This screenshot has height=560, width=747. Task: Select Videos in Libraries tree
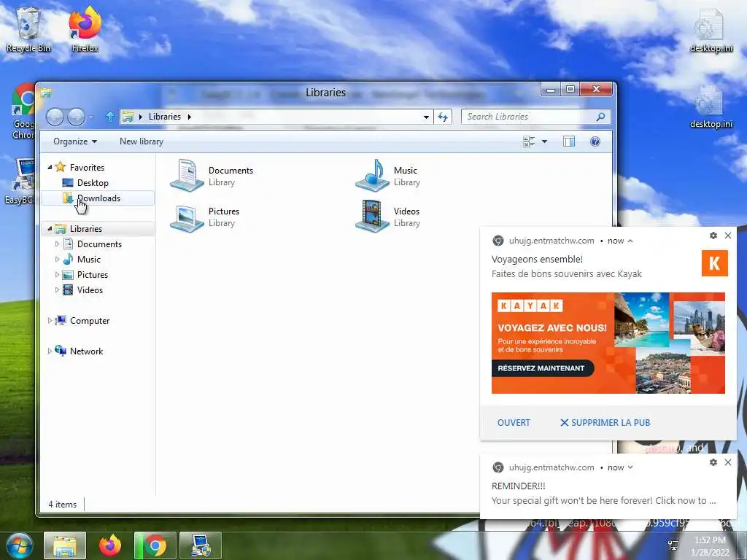(90, 289)
